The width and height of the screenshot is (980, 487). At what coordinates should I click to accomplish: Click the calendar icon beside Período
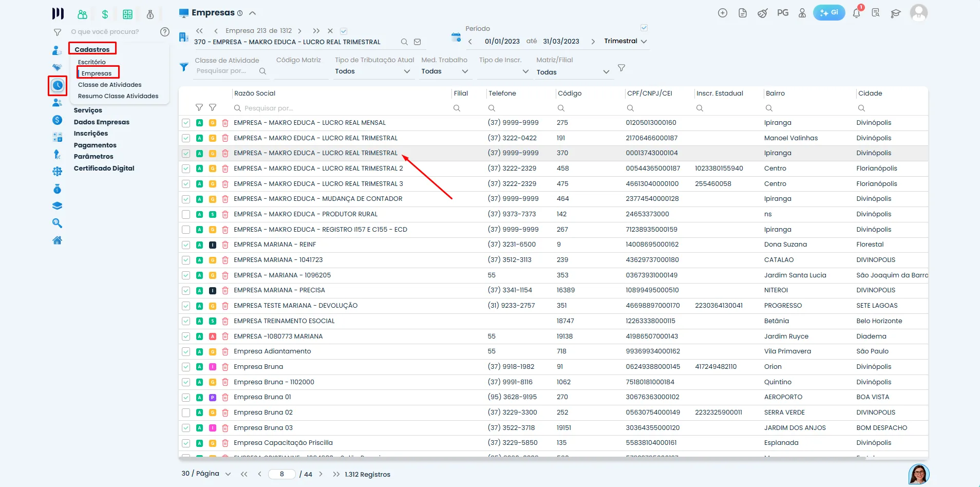(x=456, y=37)
